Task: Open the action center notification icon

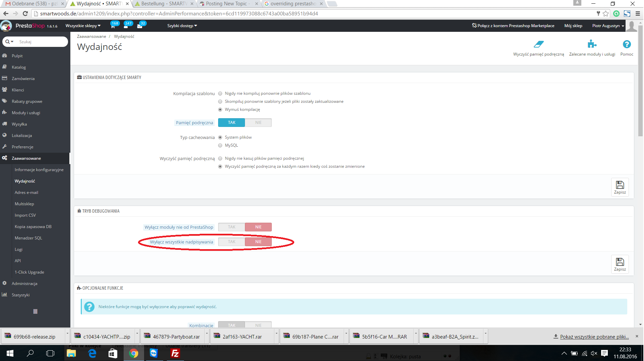Action: [604, 353]
